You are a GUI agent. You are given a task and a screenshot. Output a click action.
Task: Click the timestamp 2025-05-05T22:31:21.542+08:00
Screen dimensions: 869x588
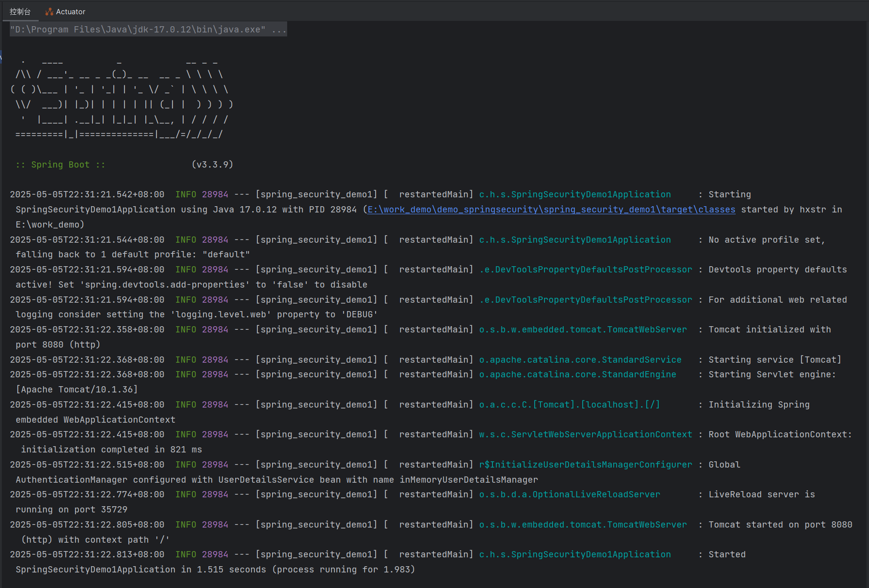click(x=87, y=194)
